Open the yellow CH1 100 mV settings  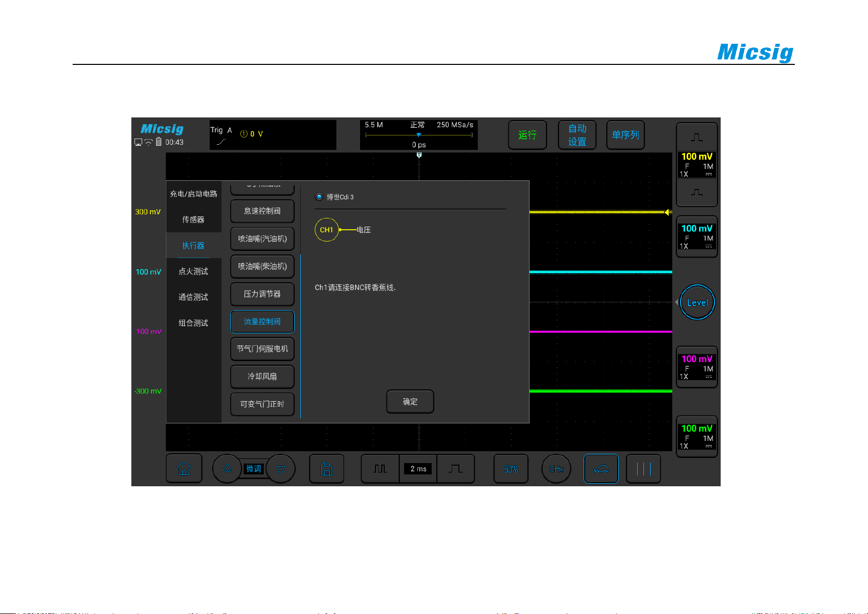[x=697, y=165]
